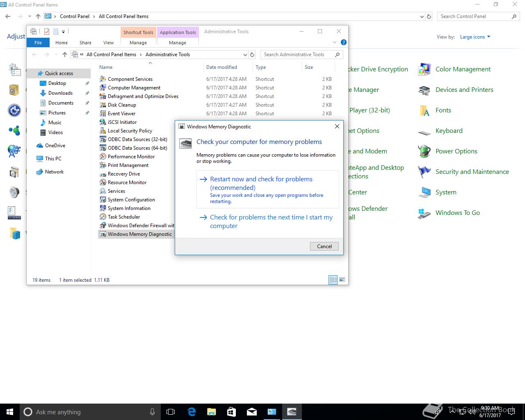
Task: Select This PC in navigation pane
Action: (x=53, y=159)
